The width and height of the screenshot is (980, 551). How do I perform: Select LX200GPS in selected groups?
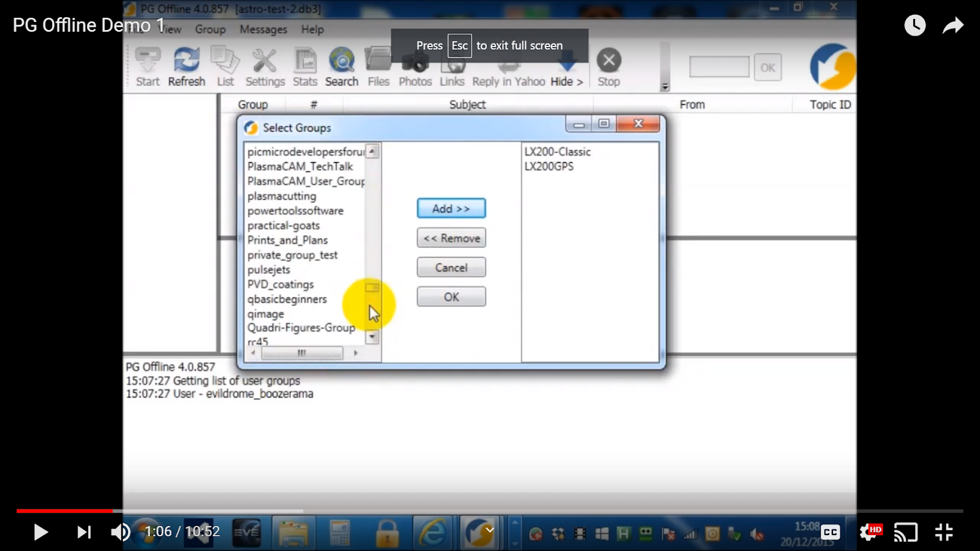[549, 167]
